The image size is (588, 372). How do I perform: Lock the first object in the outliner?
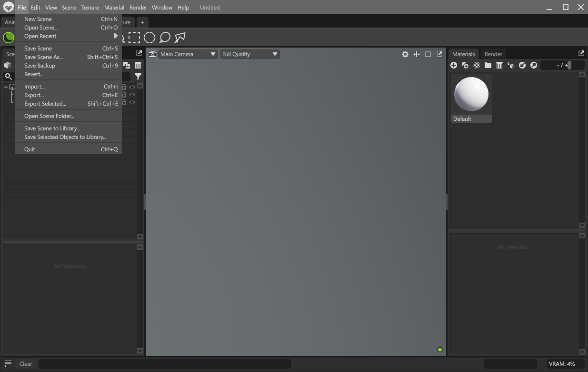123,86
